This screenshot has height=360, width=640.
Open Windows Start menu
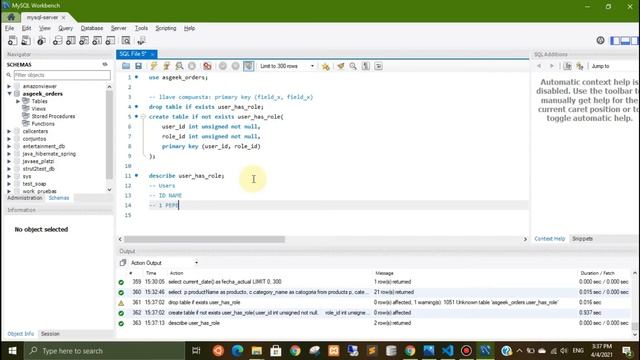12,351
